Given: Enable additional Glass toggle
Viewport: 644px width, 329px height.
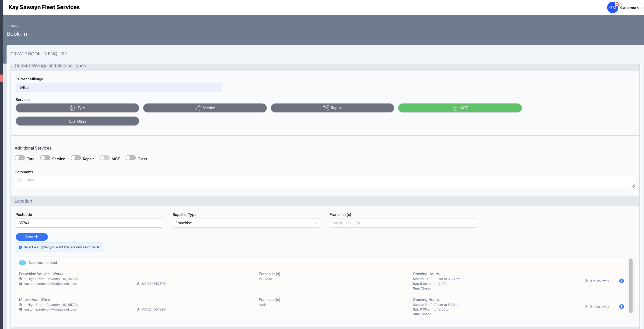Looking at the screenshot, I should 130,158.
